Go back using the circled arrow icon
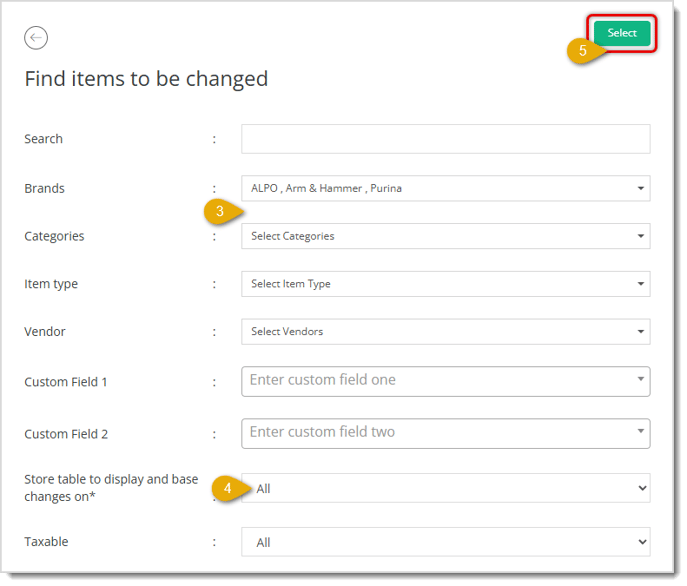The width and height of the screenshot is (687, 586). coord(36,38)
